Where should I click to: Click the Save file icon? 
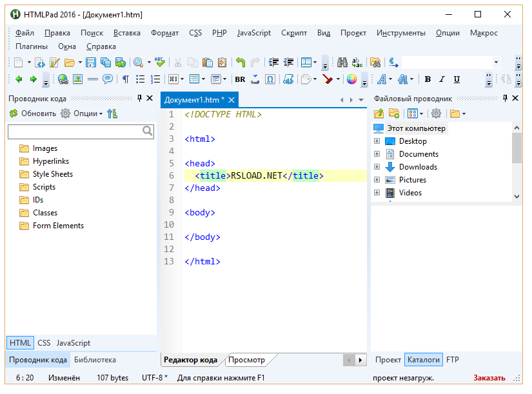click(90, 63)
